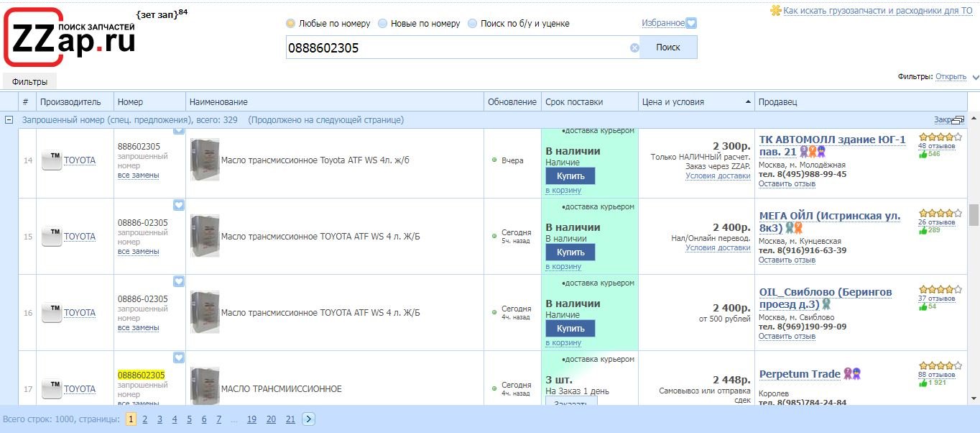Click все замены under number 888602305

click(139, 175)
